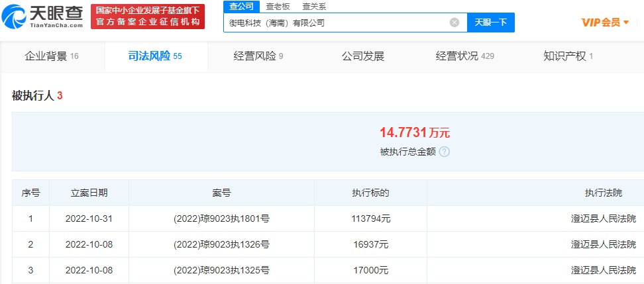Viewport: 644px width, 284px height.
Task: Click the Tianyancha logo
Action: tap(44, 16)
